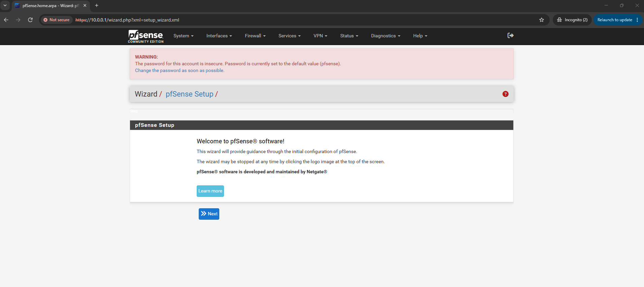Click the Netgate developed-by line
The height and width of the screenshot is (287, 644).
click(x=262, y=172)
